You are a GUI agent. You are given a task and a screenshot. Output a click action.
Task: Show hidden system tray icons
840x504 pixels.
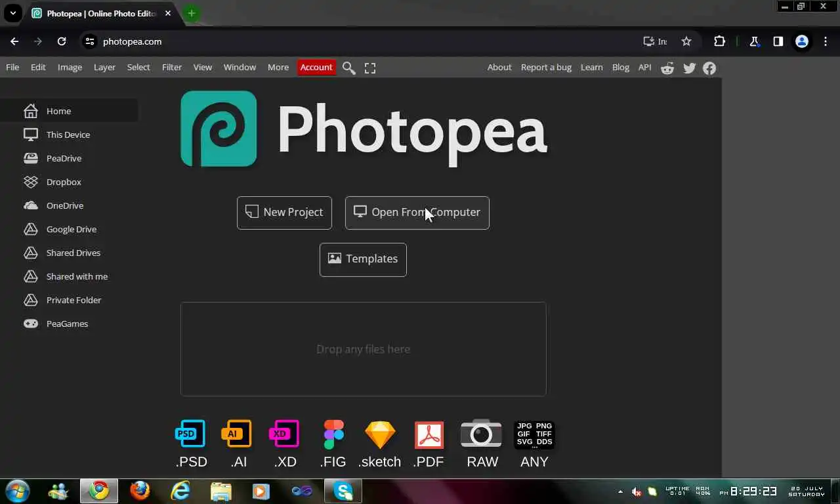click(x=620, y=492)
